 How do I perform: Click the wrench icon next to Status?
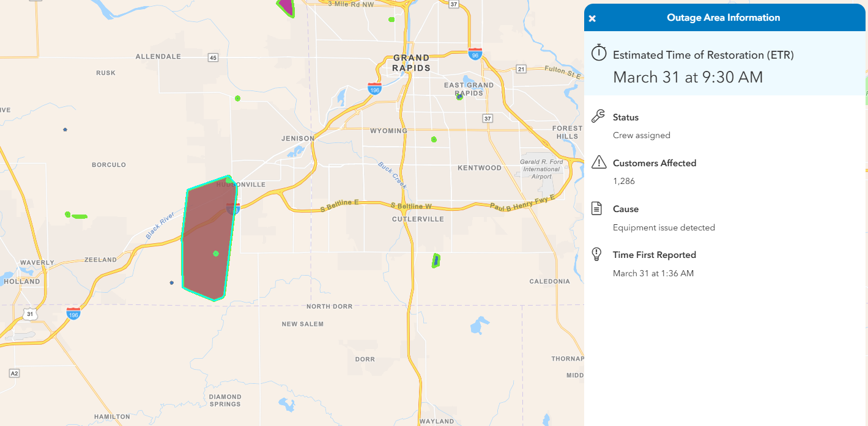[x=598, y=114]
